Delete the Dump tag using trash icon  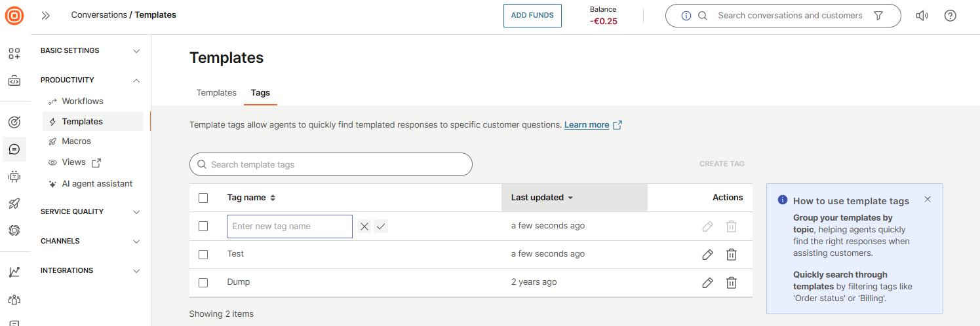click(731, 283)
